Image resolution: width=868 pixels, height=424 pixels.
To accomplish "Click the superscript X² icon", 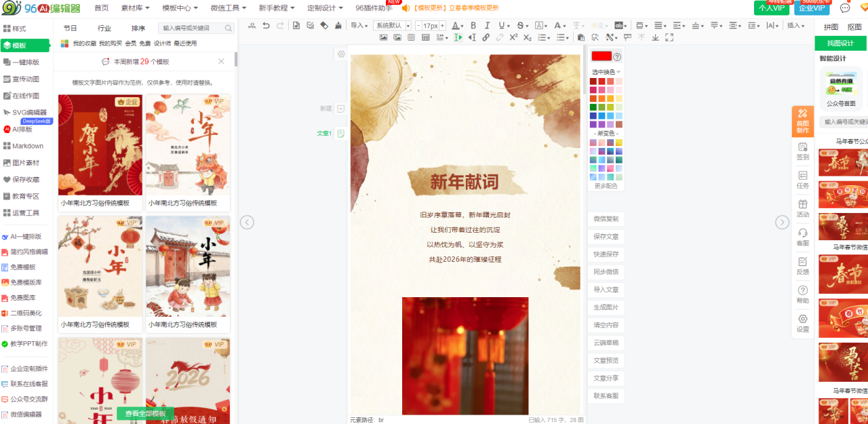I will [513, 37].
